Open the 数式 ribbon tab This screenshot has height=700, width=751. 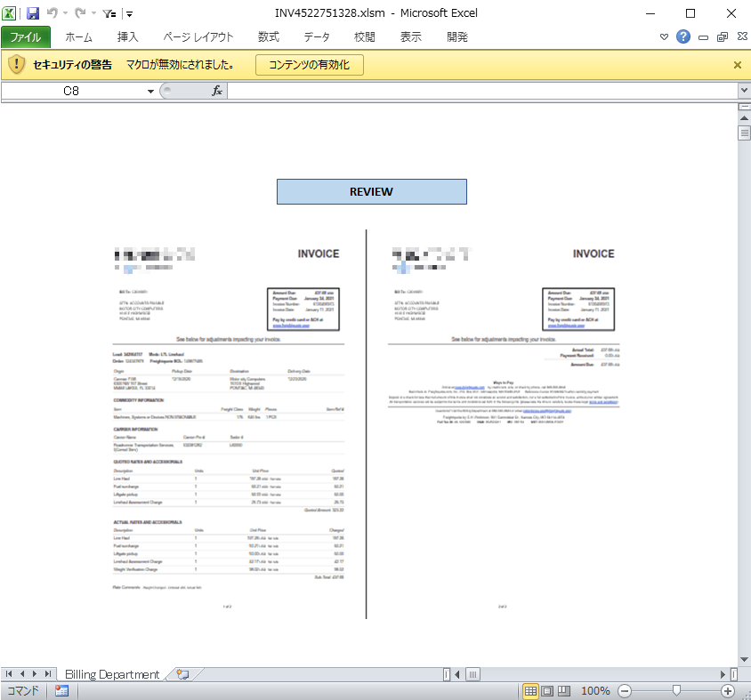coord(268,36)
